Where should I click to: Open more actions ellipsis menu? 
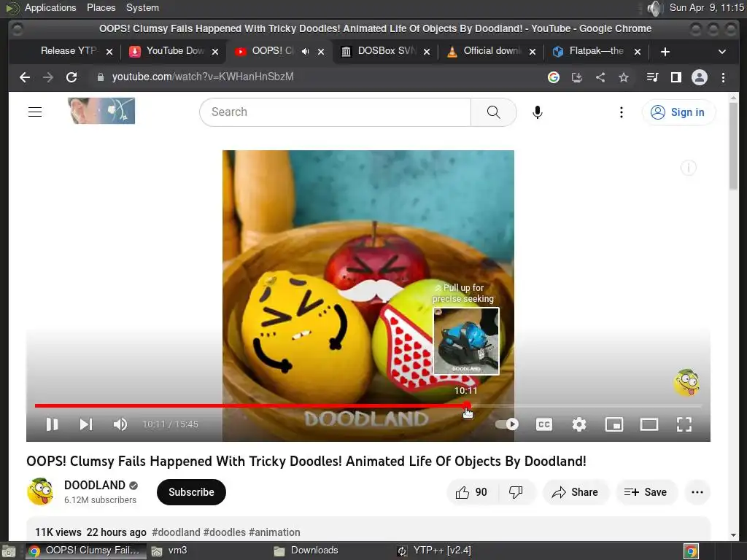697,492
